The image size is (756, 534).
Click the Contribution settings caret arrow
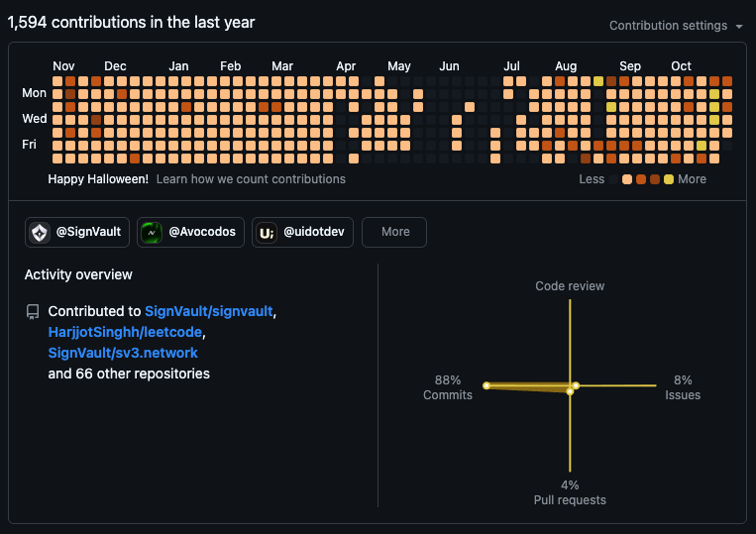[738, 27]
